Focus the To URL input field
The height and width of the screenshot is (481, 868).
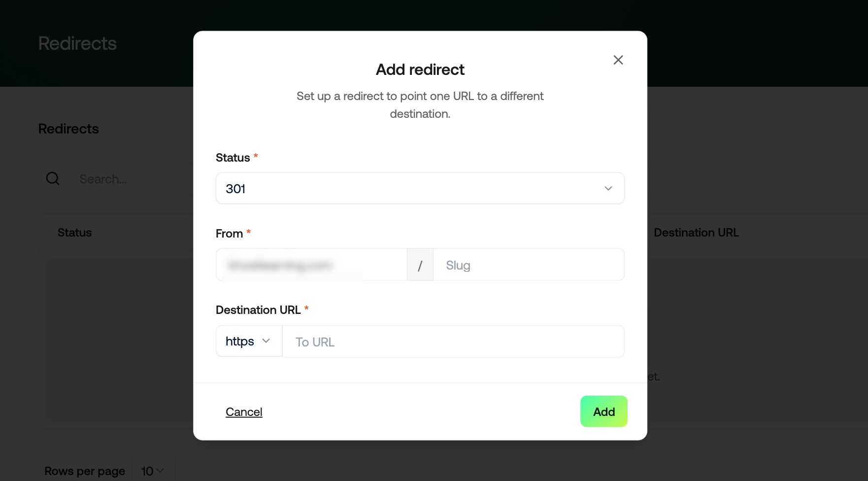coord(453,341)
